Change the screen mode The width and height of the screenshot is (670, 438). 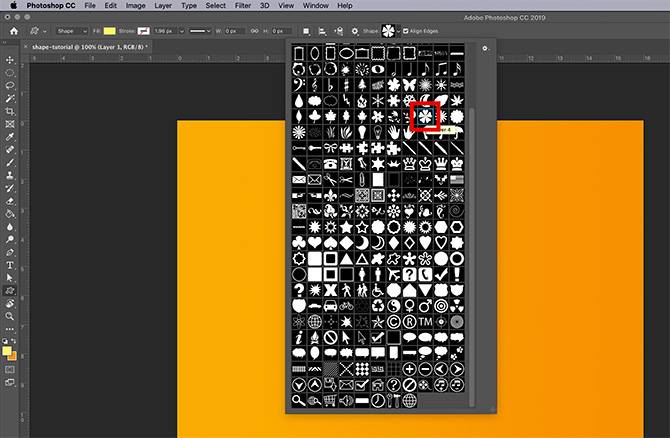pyautogui.click(x=9, y=382)
